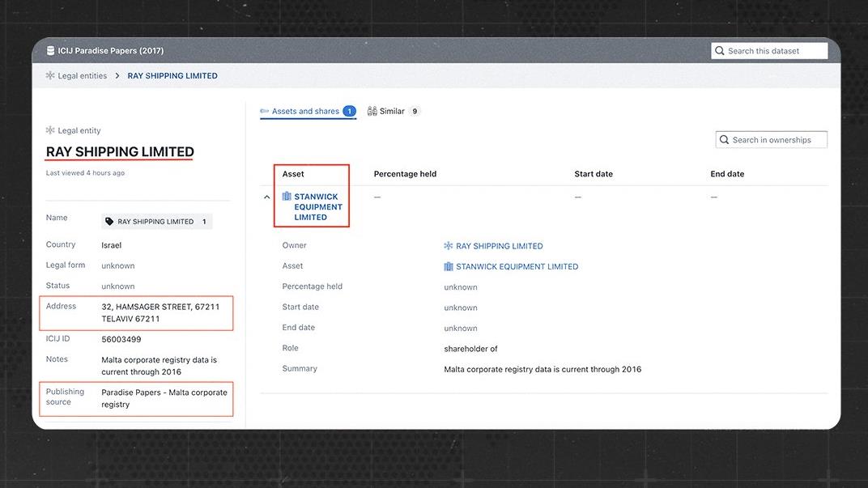Click the country value Israel
This screenshot has width=868, height=488.
click(111, 245)
